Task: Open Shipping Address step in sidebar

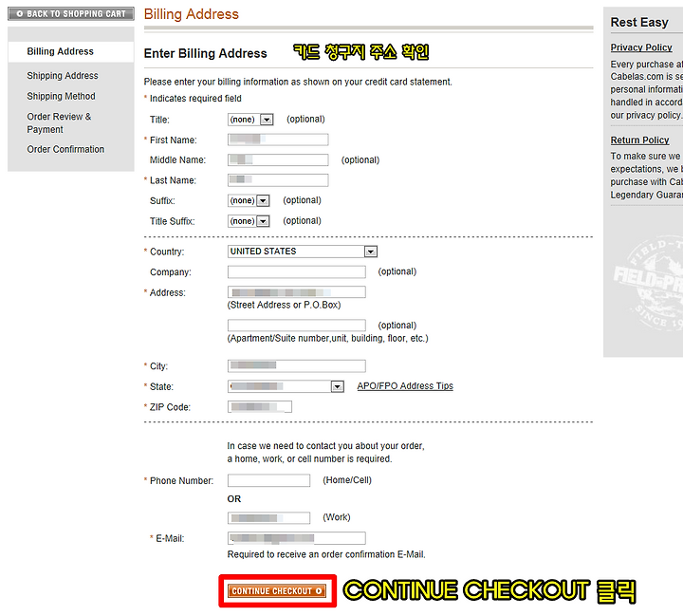Action: pos(63,75)
